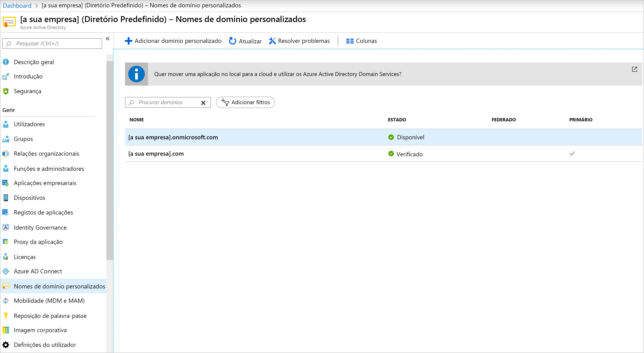This screenshot has height=353, width=644.
Task: Click the Disponível status cell
Action: [406, 137]
